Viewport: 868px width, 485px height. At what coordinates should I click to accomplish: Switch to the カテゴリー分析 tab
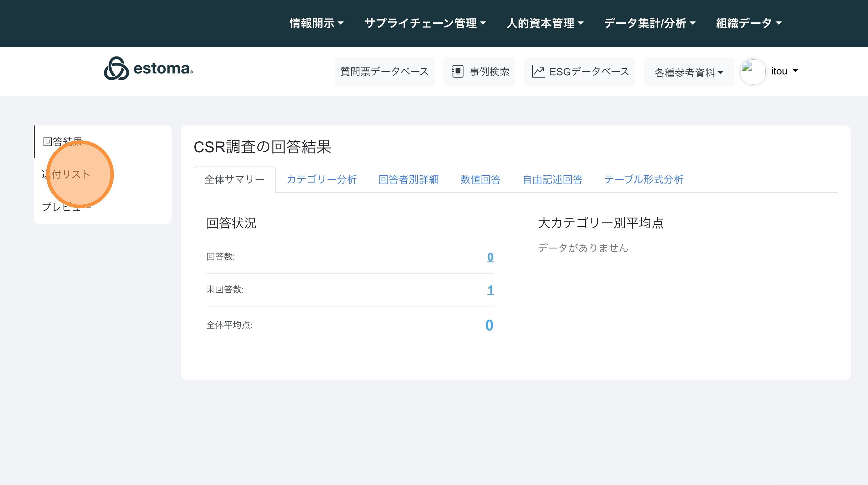tap(321, 179)
